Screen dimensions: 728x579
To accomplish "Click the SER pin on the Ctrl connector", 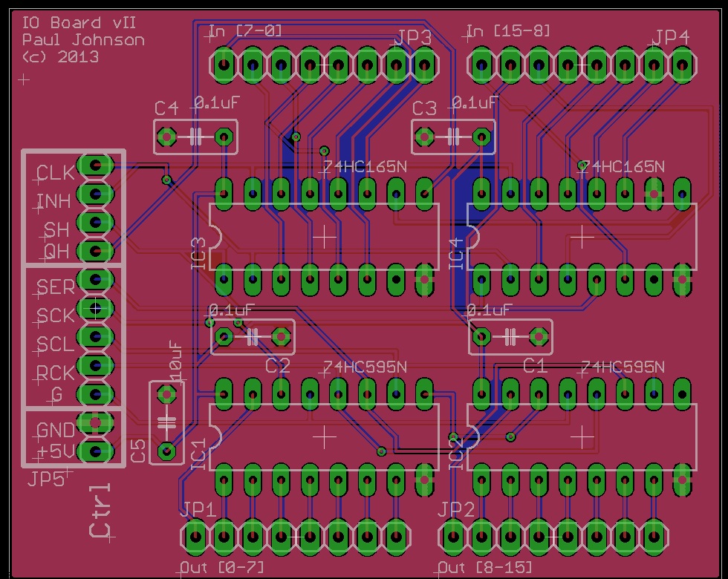I will 97,278.
